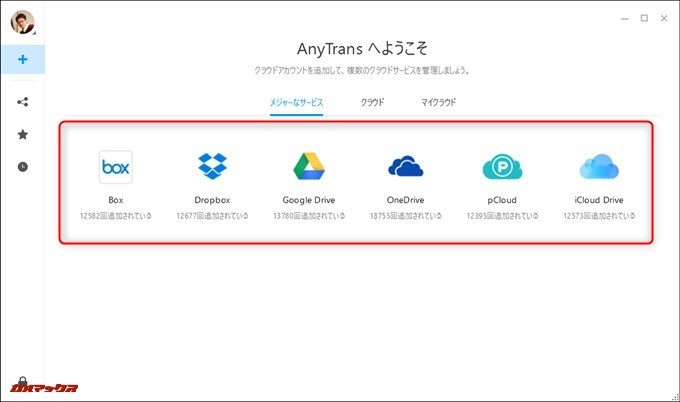Switch to the マイクラウド tab
The image size is (680, 402).
[438, 103]
